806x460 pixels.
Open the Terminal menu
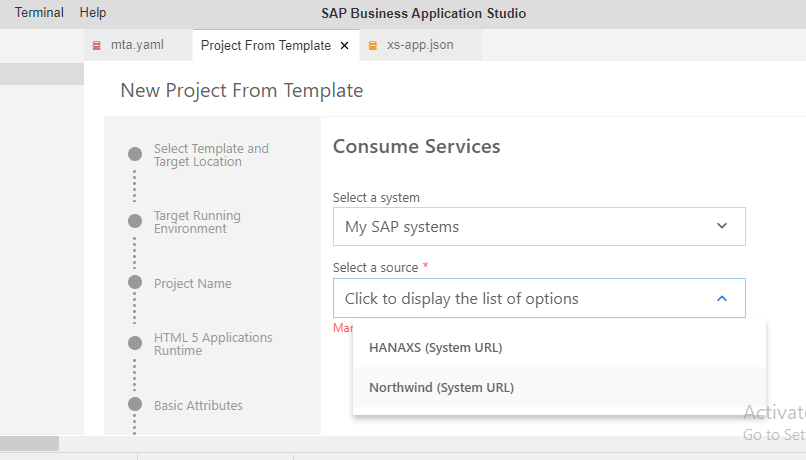point(39,12)
